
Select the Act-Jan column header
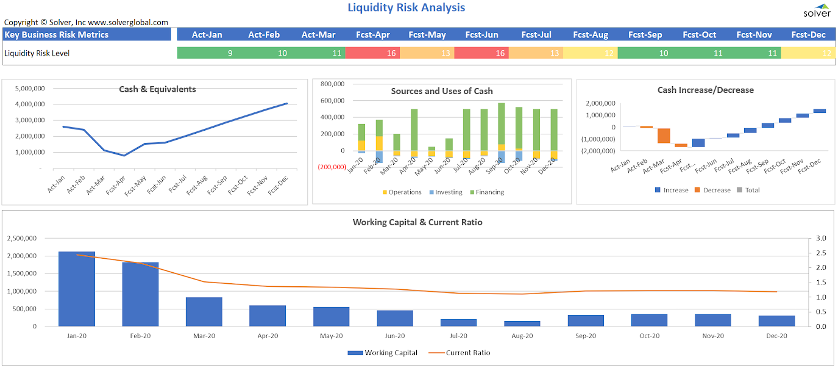click(x=207, y=35)
